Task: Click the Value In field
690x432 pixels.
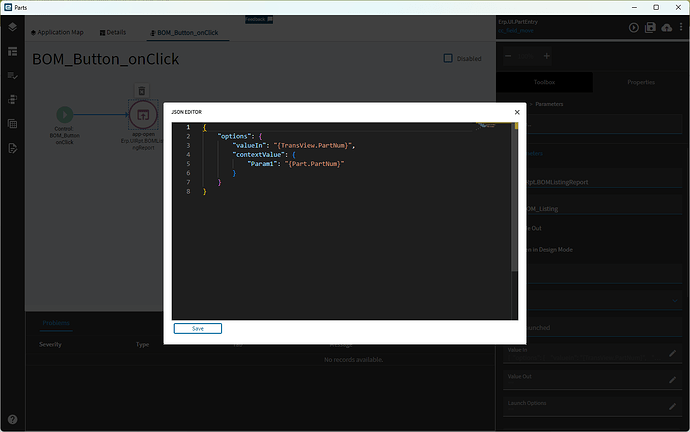Action: click(592, 354)
